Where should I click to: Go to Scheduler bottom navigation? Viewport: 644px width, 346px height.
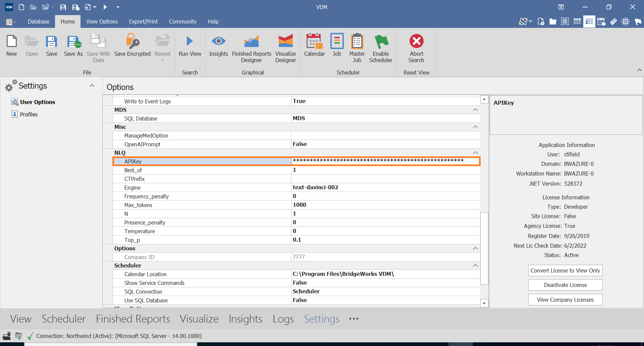tap(64, 319)
